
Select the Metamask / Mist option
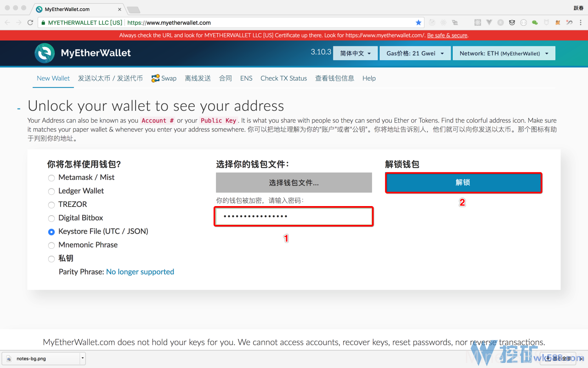51,178
